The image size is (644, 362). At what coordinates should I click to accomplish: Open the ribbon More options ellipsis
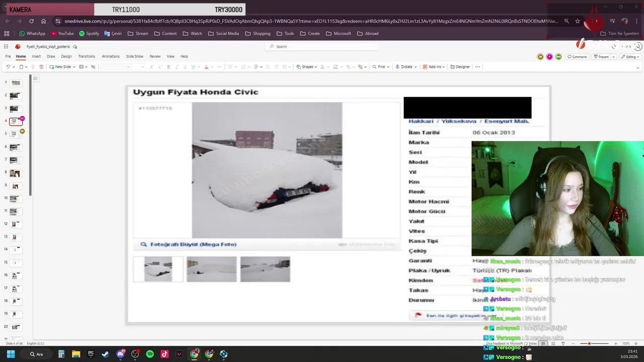477,66
